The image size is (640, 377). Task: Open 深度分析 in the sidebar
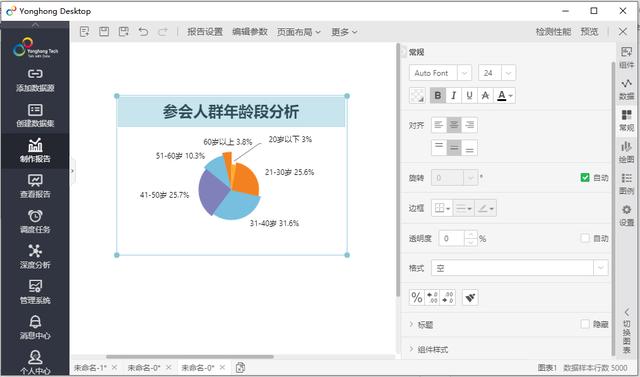[x=35, y=257]
